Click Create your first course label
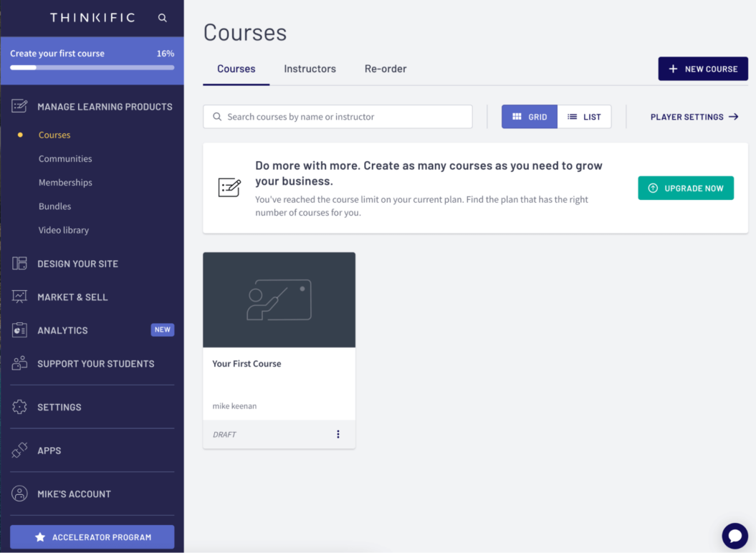The width and height of the screenshot is (756, 553). (57, 54)
